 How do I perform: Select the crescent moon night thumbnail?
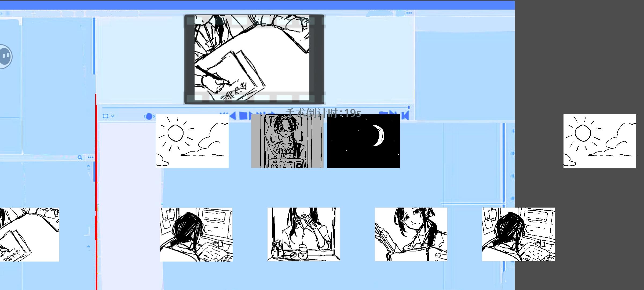[x=364, y=141]
